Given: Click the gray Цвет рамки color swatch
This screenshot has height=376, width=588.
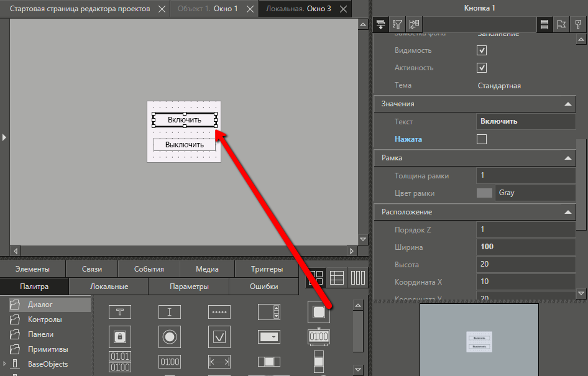Looking at the screenshot, I should (x=484, y=193).
